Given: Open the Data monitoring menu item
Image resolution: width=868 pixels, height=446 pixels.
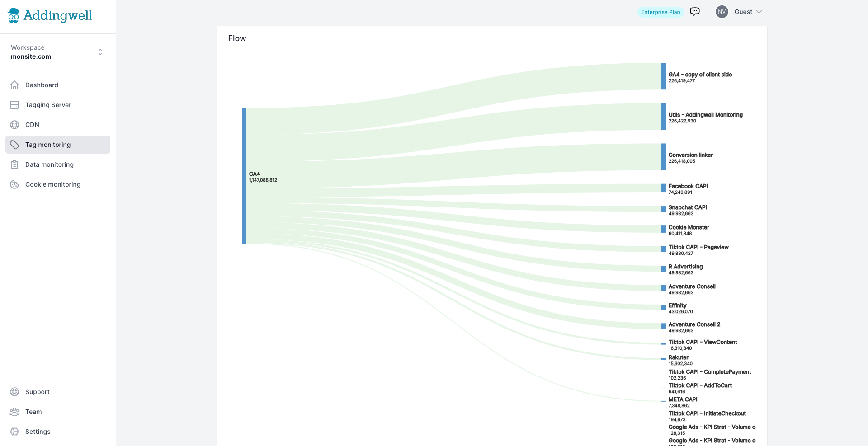Looking at the screenshot, I should [x=58, y=164].
